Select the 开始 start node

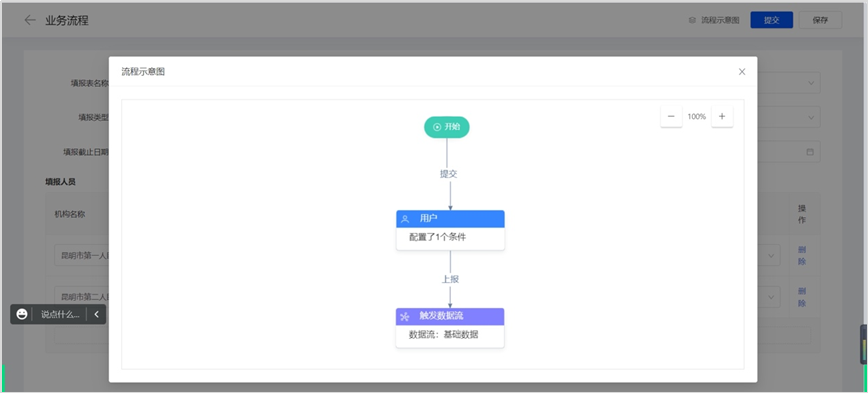tap(447, 127)
